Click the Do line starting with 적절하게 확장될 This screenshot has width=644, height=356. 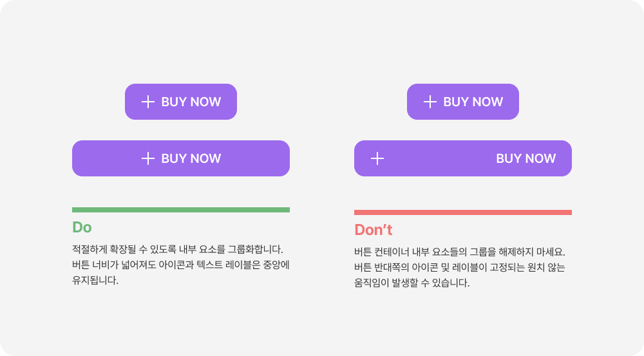click(x=178, y=249)
